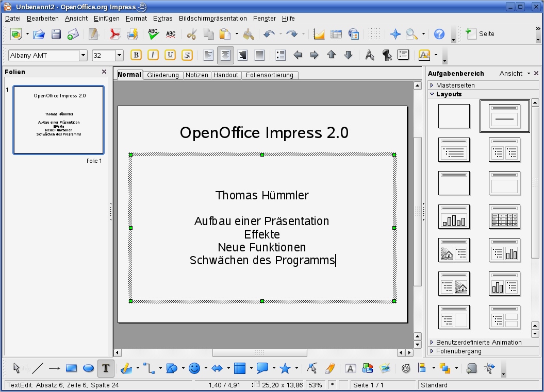
Task: Select the Rectangle drawing tool
Action: (x=72, y=368)
